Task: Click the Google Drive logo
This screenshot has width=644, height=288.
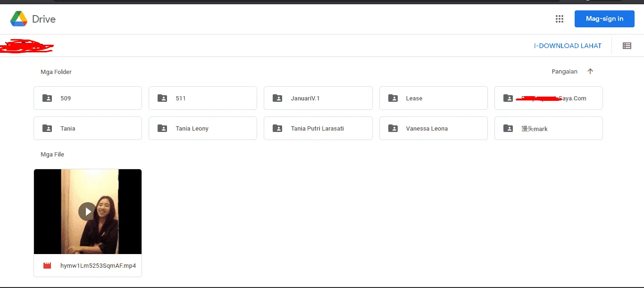Action: (x=19, y=19)
